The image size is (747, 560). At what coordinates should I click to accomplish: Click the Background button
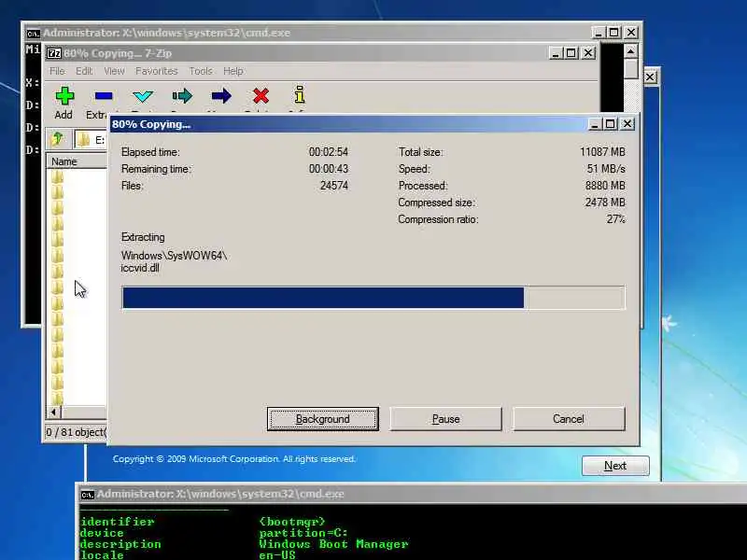323,419
